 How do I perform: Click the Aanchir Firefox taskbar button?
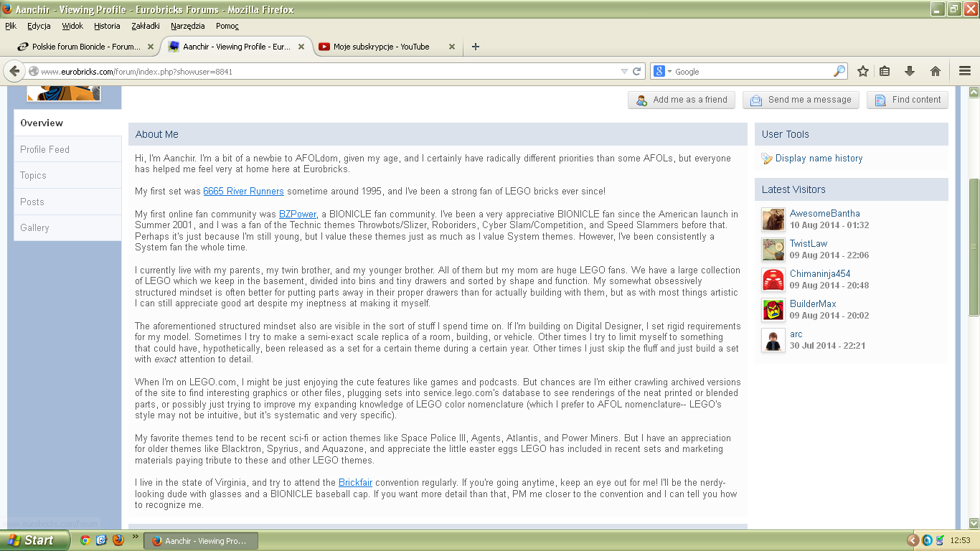pyautogui.click(x=201, y=540)
